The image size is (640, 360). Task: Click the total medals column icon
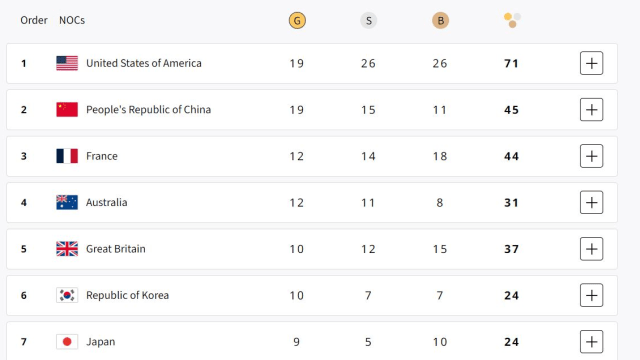point(512,20)
